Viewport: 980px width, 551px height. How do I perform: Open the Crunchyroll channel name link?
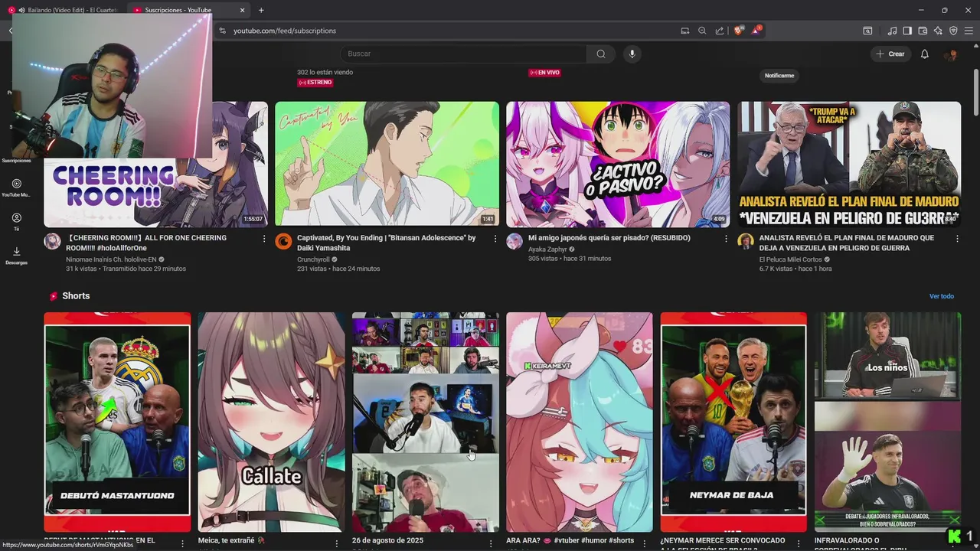(x=313, y=259)
